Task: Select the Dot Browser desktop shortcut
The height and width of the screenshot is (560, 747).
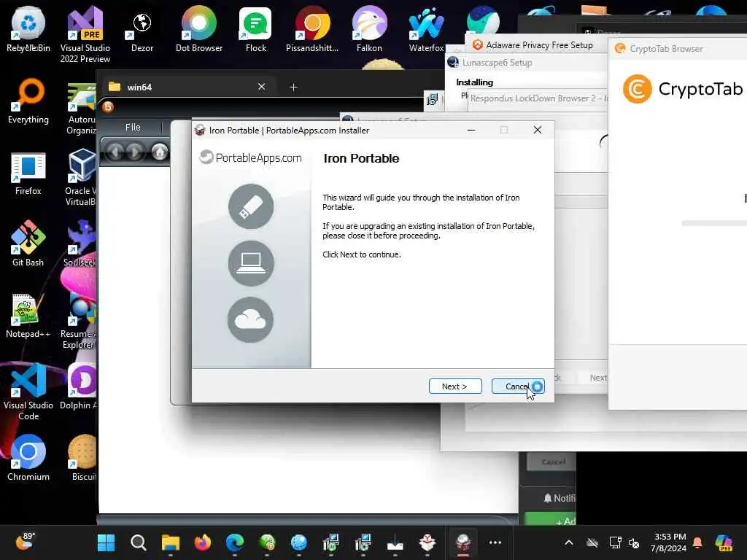Action: tap(199, 29)
